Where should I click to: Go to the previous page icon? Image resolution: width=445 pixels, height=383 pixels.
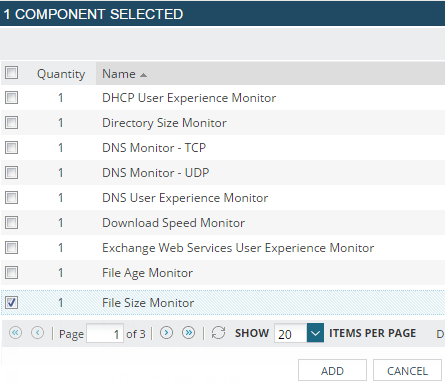pos(37,333)
